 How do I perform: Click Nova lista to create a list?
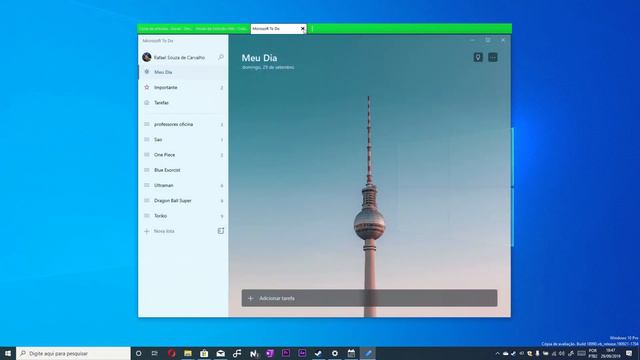coord(160,231)
